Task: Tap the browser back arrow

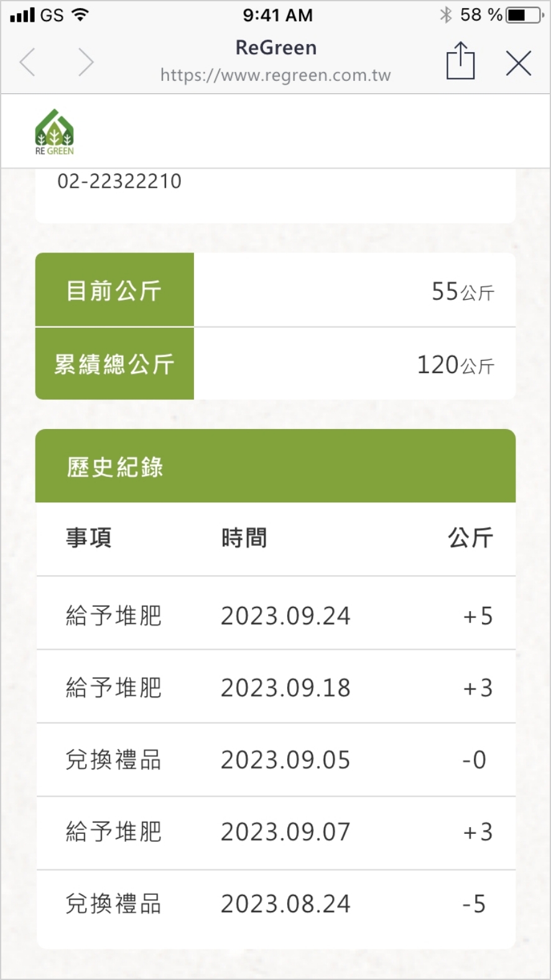Action: click(28, 63)
